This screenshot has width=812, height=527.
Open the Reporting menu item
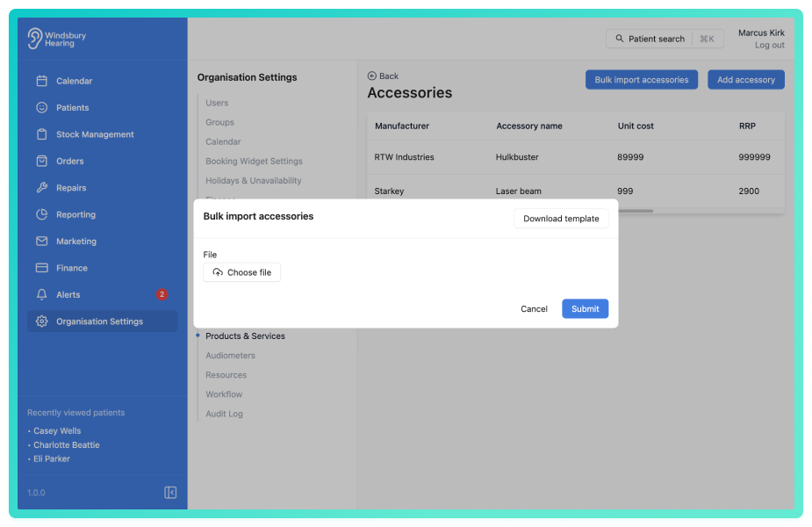tap(102, 214)
